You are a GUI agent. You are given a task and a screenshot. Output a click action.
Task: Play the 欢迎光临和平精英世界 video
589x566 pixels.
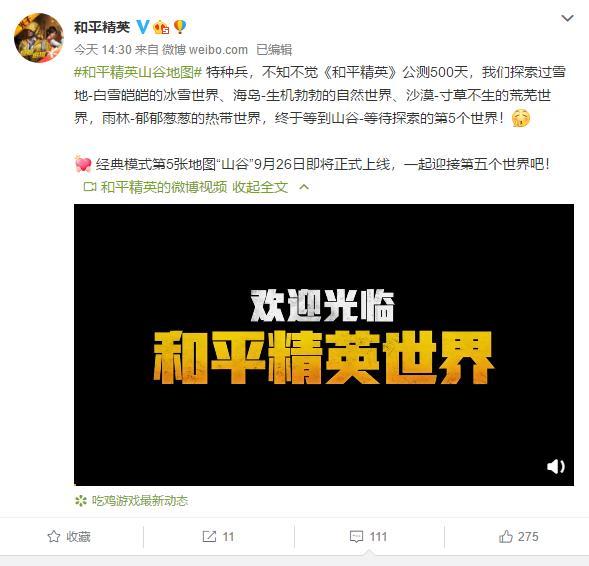324,345
